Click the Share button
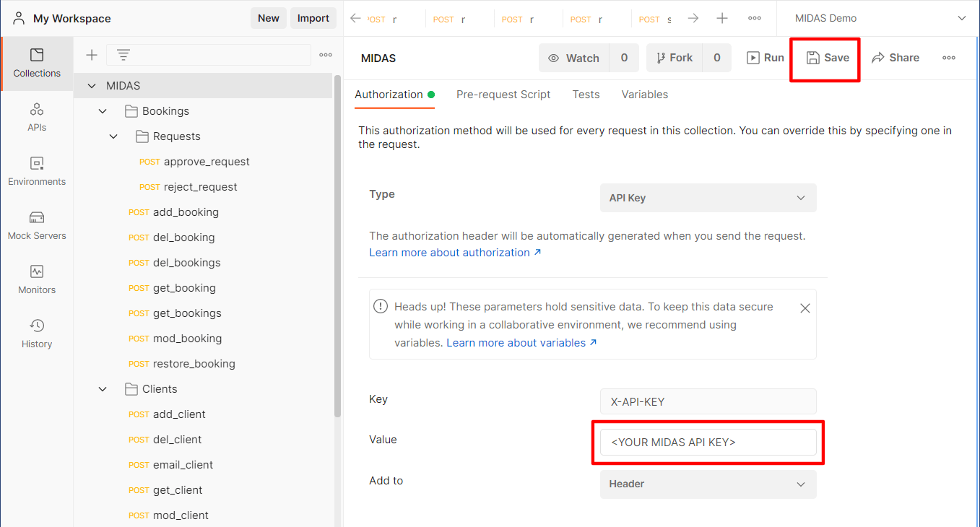Image resolution: width=980 pixels, height=527 pixels. point(896,58)
